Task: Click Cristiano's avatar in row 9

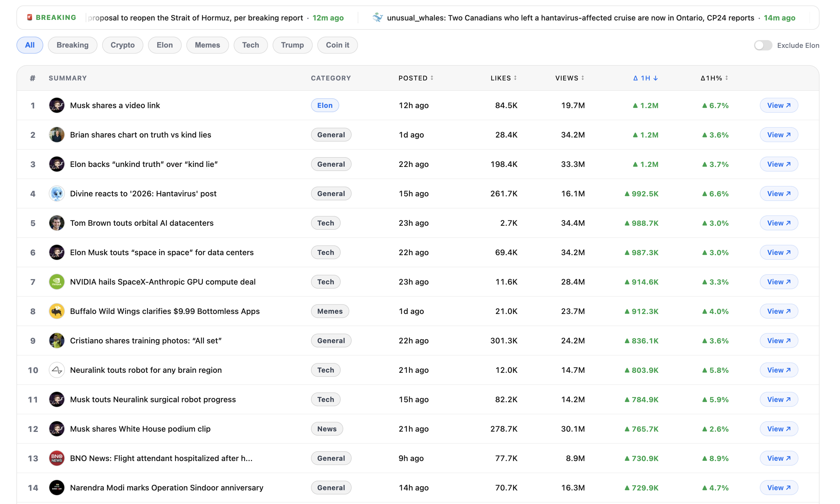Action: coord(57,341)
